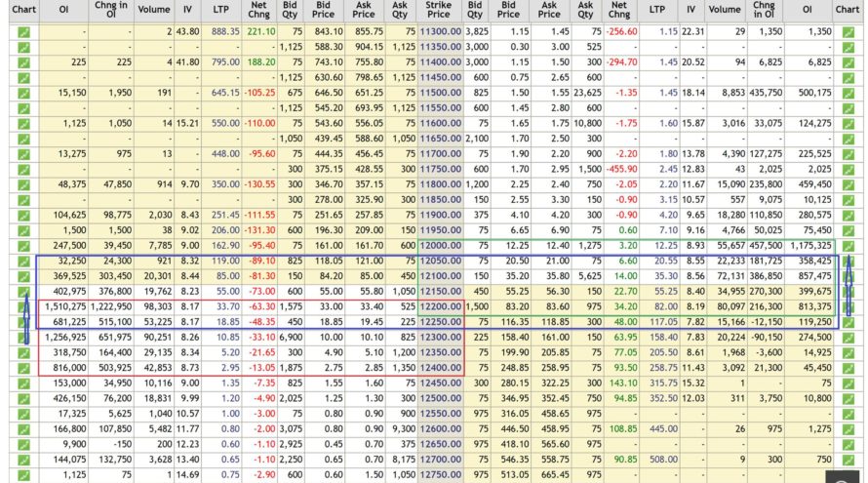Open put chart icon for strike 11500.00
868x483 pixels.
point(848,93)
